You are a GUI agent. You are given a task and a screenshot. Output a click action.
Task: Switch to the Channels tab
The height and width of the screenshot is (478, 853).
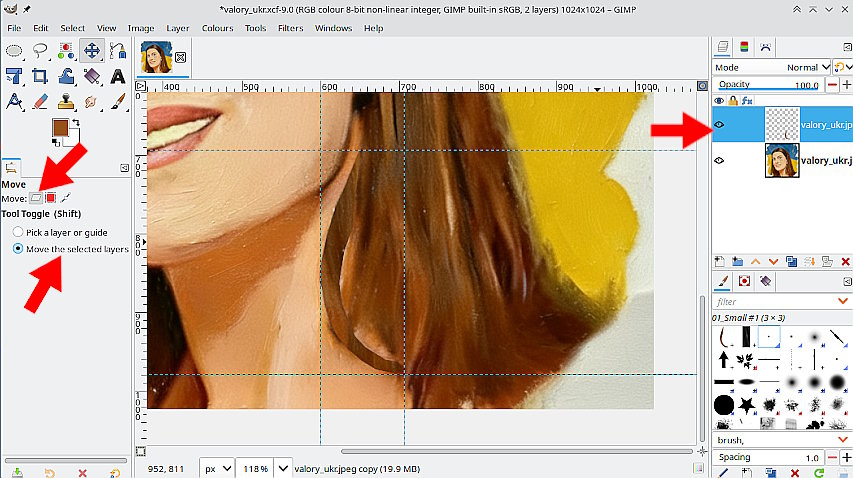(x=744, y=47)
